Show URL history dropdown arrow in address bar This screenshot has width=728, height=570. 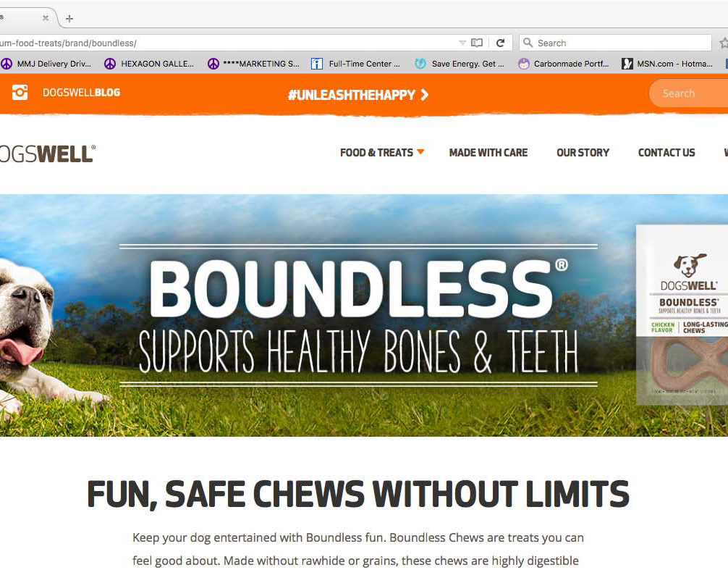pyautogui.click(x=462, y=43)
